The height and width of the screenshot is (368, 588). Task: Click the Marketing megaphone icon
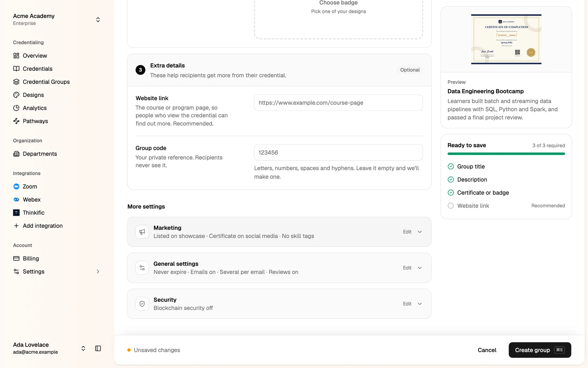[x=142, y=232]
